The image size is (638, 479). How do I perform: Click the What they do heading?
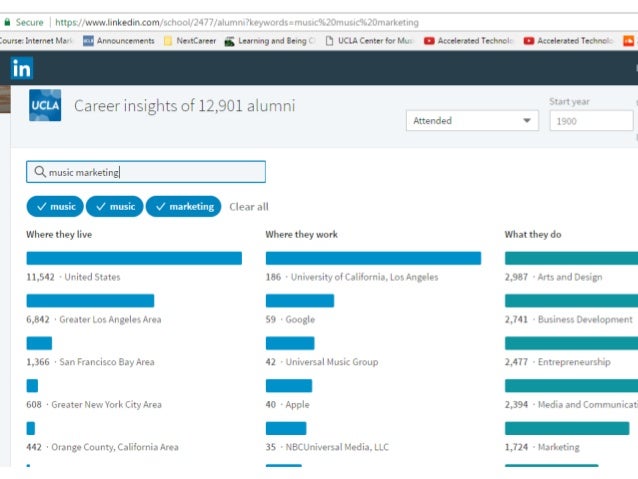pyautogui.click(x=533, y=234)
